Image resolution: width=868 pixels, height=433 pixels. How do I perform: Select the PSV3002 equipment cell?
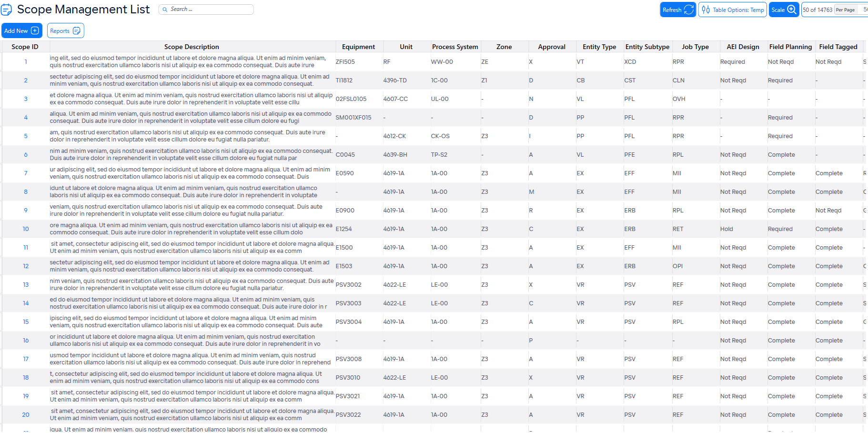348,285
